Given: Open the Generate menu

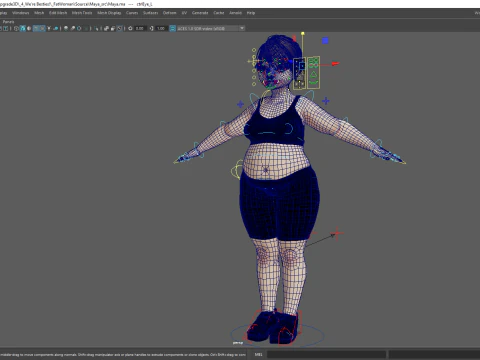Looking at the screenshot, I should 200,13.
